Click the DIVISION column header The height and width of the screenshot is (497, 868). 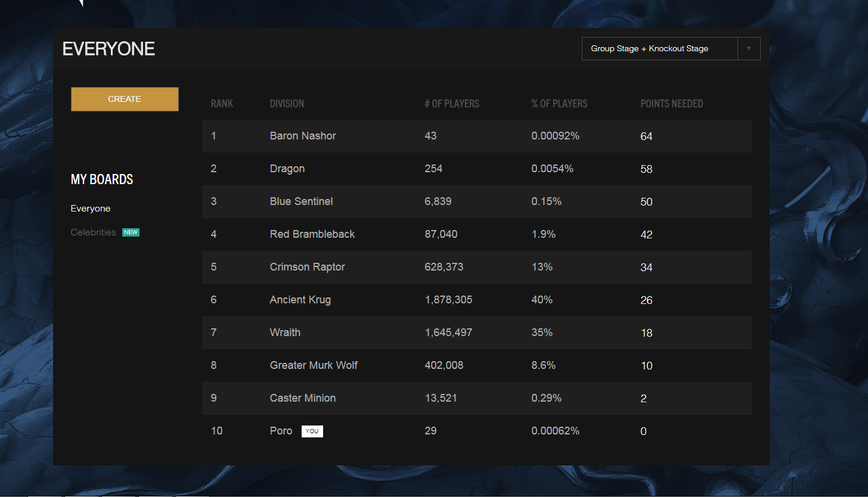click(x=287, y=104)
